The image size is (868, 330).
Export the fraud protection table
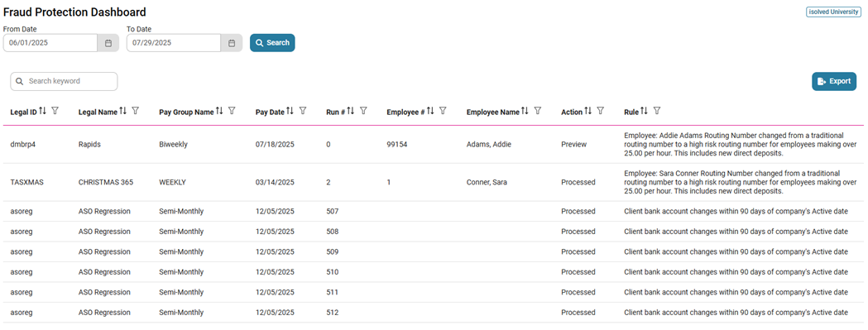click(834, 81)
